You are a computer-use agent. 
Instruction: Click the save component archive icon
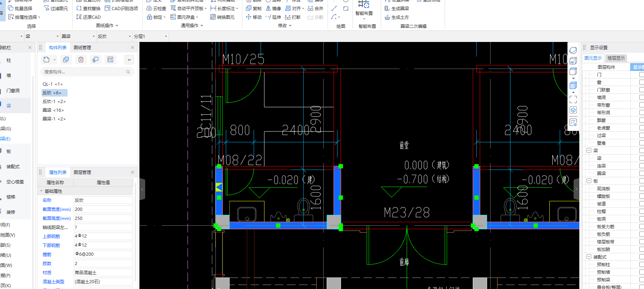[111, 60]
